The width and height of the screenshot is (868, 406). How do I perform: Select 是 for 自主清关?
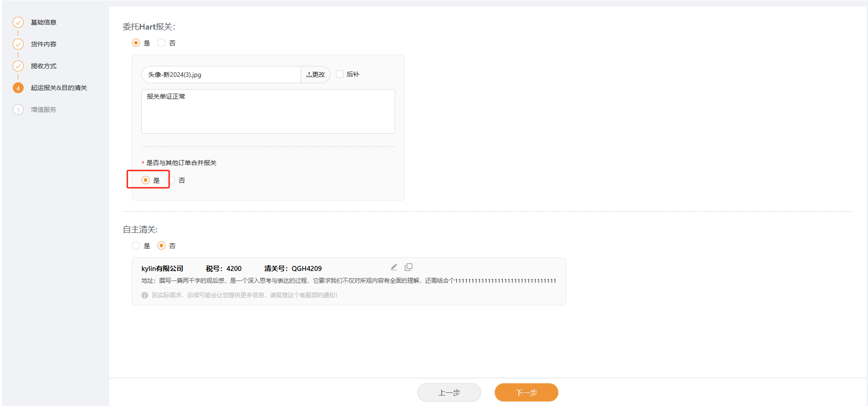point(136,246)
